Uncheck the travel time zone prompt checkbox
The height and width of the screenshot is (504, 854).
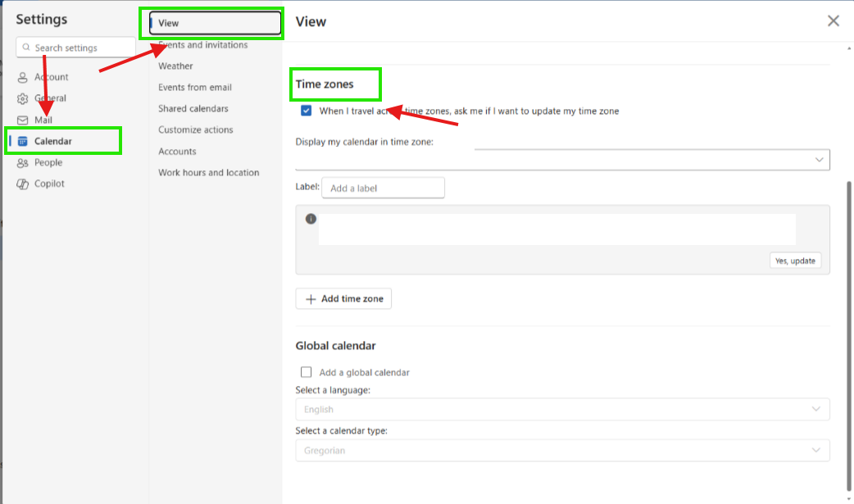point(306,111)
